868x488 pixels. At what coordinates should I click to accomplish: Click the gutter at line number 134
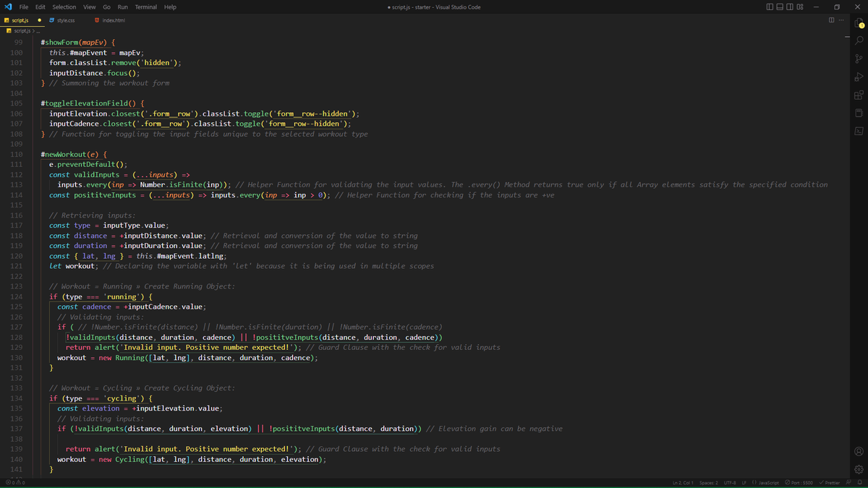pyautogui.click(x=17, y=398)
